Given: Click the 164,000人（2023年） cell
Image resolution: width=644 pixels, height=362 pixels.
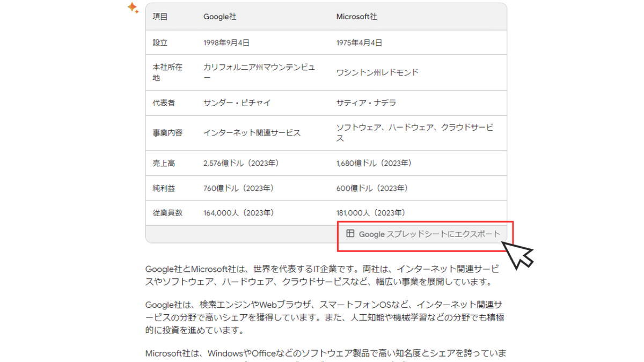Looking at the screenshot, I should [239, 213].
